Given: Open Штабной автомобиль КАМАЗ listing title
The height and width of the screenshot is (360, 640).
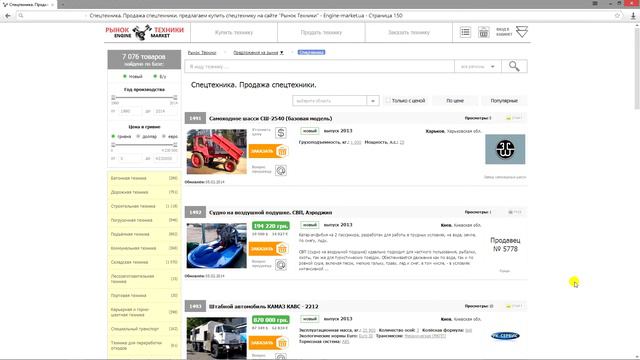Looking at the screenshot, I should pyautogui.click(x=264, y=307).
